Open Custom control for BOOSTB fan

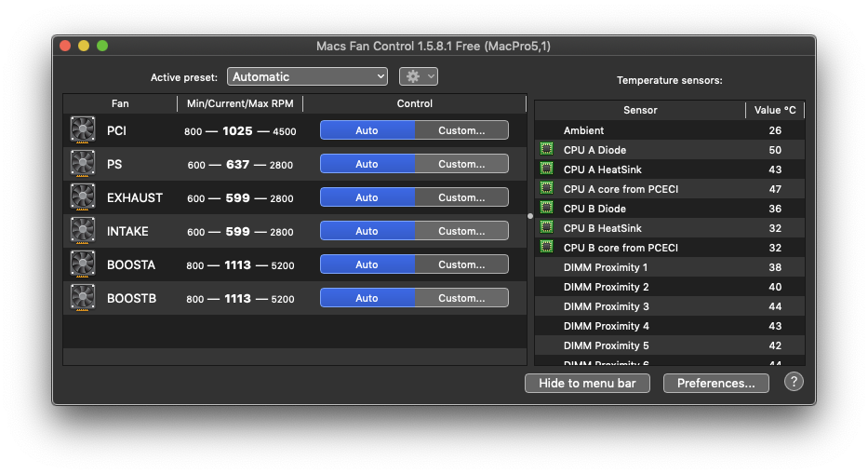pos(461,298)
